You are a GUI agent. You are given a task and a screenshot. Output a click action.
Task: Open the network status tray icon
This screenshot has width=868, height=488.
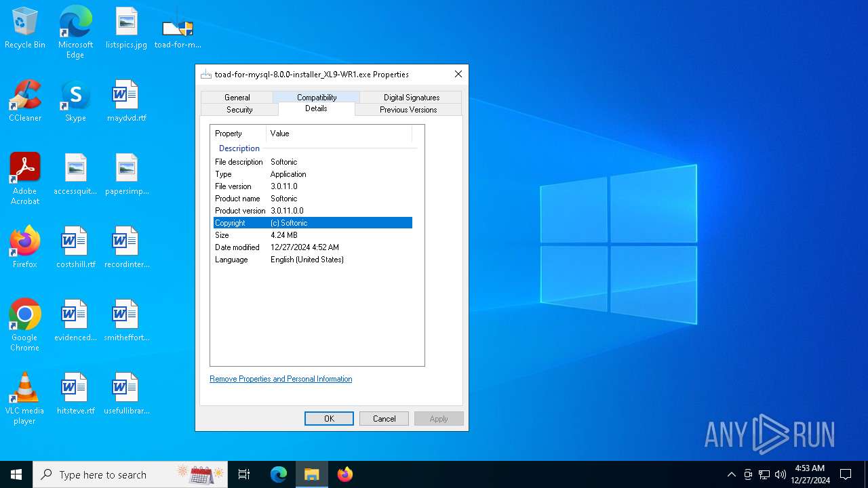(764, 474)
